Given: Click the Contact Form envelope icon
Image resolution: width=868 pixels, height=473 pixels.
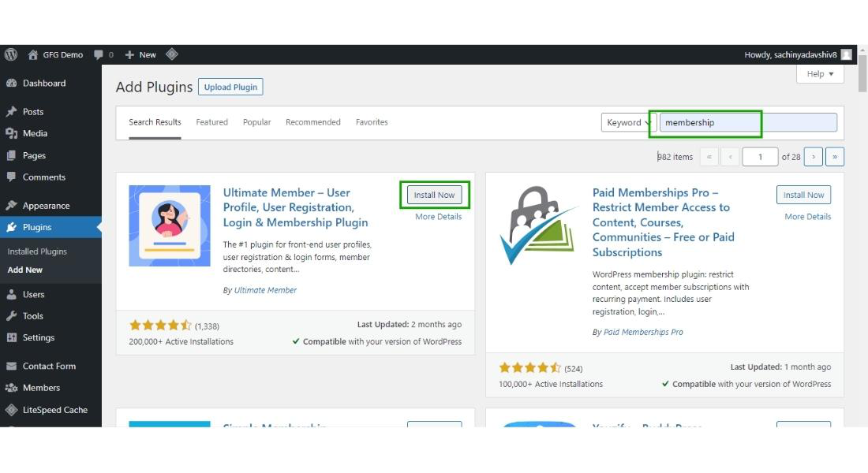Looking at the screenshot, I should pyautogui.click(x=12, y=367).
